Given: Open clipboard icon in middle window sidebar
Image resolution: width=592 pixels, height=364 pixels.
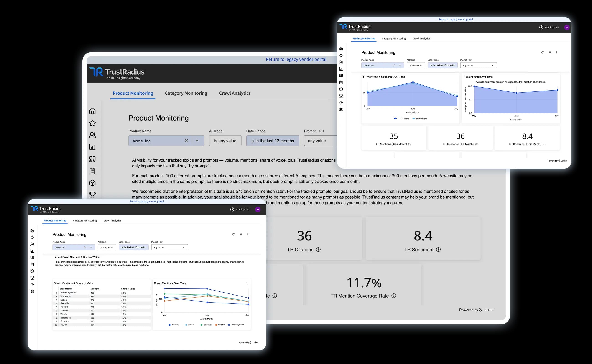Looking at the screenshot, I should click(x=92, y=171).
